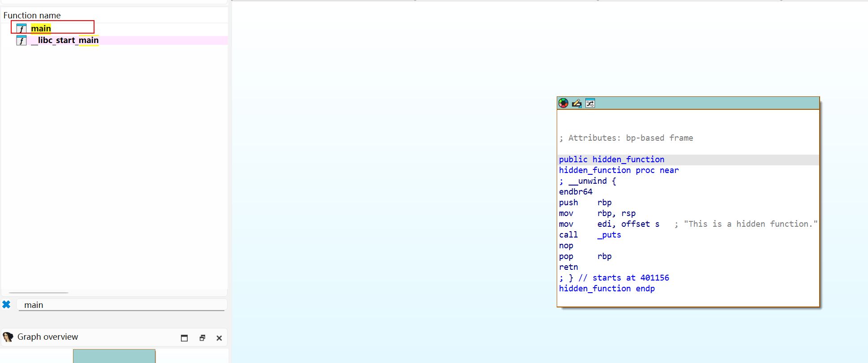Open the node color picker icon
Screen dimensions: 868x363
(x=563, y=103)
